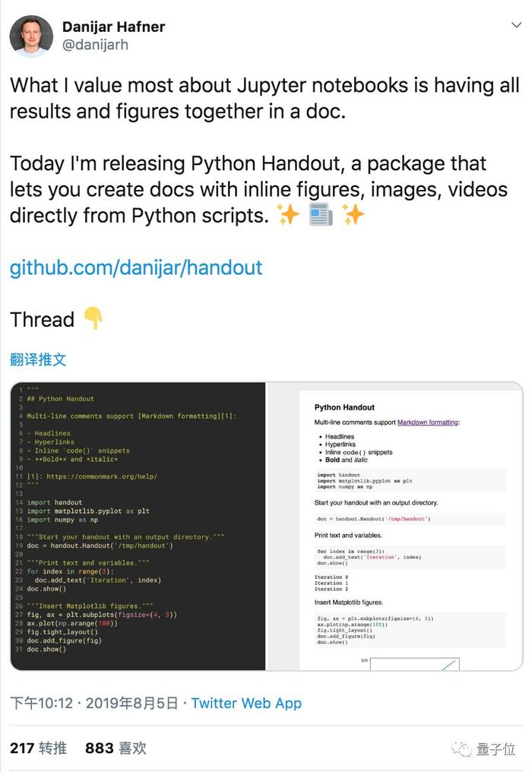Image resolution: width=532 pixels, height=772 pixels.
Task: Click the newspaper emoji in the tweet
Action: (321, 215)
